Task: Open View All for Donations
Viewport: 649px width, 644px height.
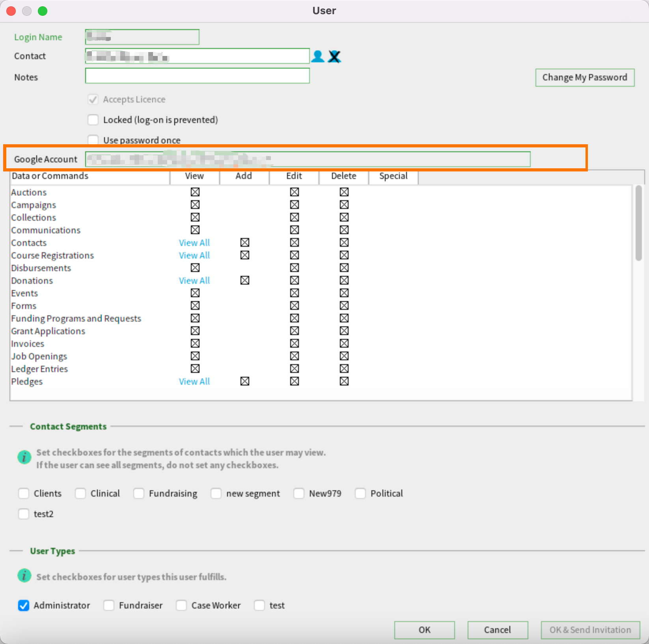Action: (194, 280)
